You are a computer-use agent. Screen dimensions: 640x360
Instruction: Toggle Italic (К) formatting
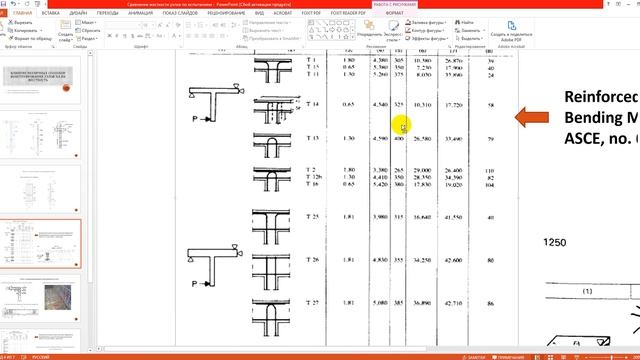(117, 36)
